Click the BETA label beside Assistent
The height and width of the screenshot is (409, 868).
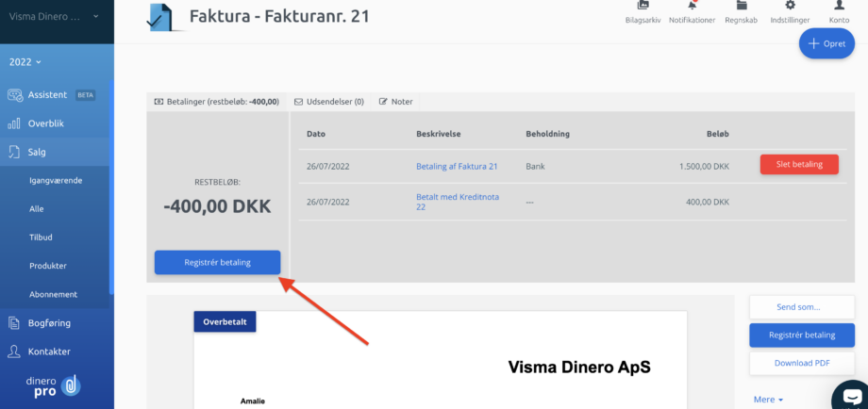pyautogui.click(x=85, y=95)
